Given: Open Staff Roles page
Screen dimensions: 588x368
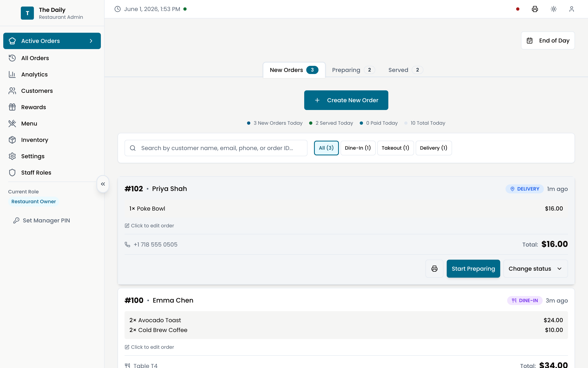Looking at the screenshot, I should [52, 173].
